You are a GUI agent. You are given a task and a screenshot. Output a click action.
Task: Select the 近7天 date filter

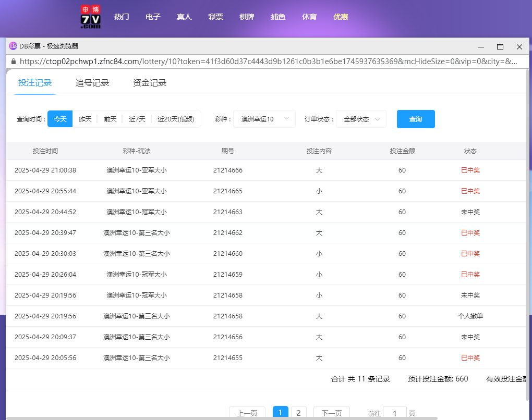coord(136,119)
